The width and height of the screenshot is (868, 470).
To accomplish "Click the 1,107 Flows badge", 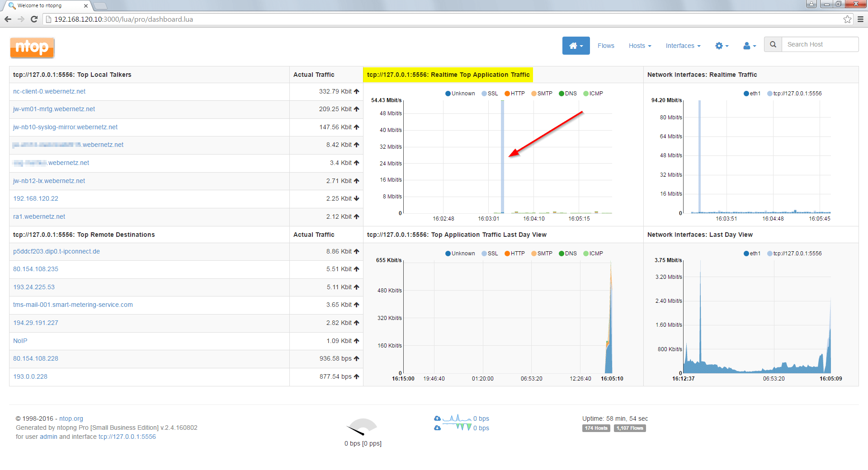I will click(630, 428).
